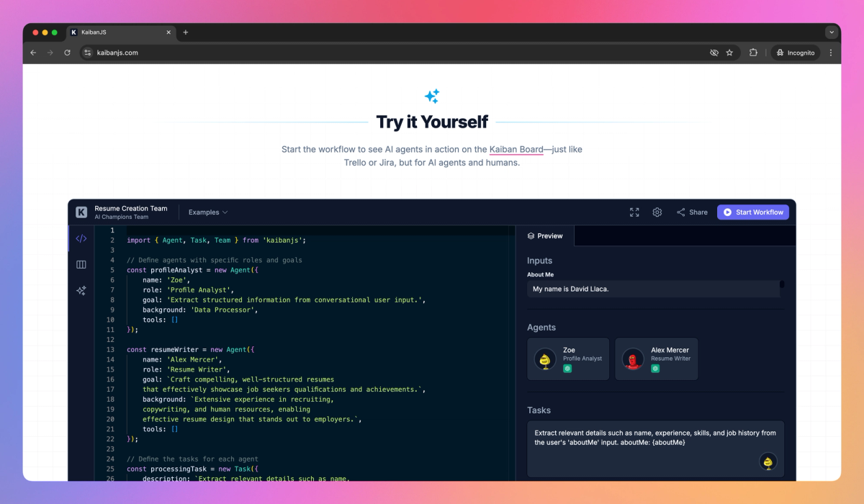Click Alex Mercer's green status indicator
This screenshot has width=864, height=504.
[656, 368]
